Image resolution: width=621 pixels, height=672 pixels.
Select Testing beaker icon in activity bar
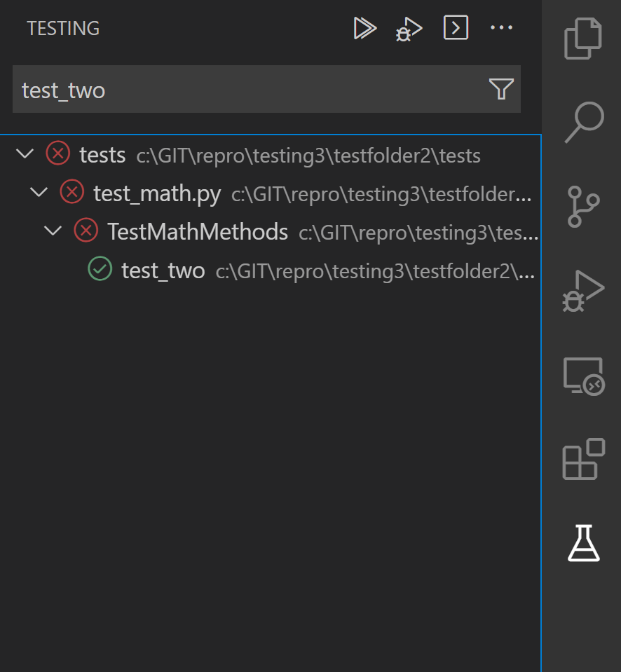point(583,543)
